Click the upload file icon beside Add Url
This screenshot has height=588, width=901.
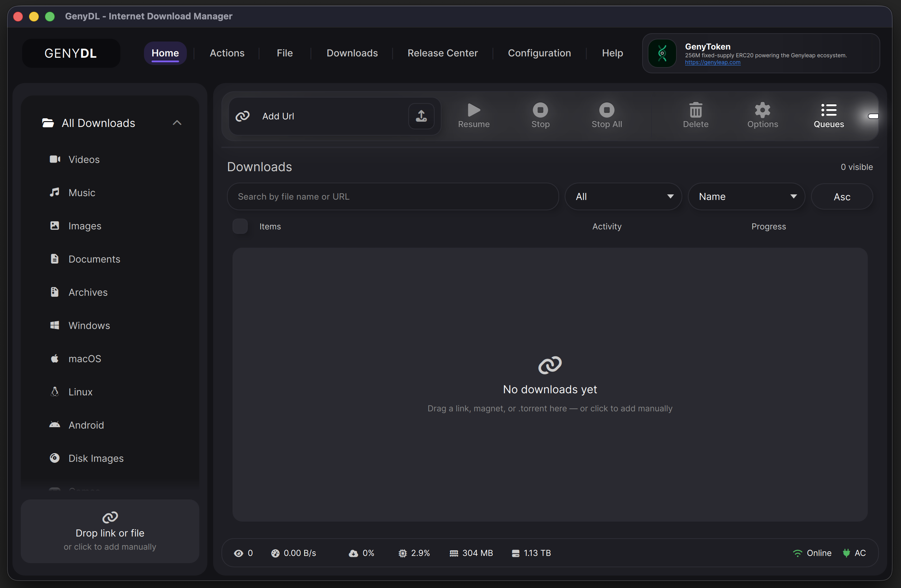pyautogui.click(x=421, y=116)
